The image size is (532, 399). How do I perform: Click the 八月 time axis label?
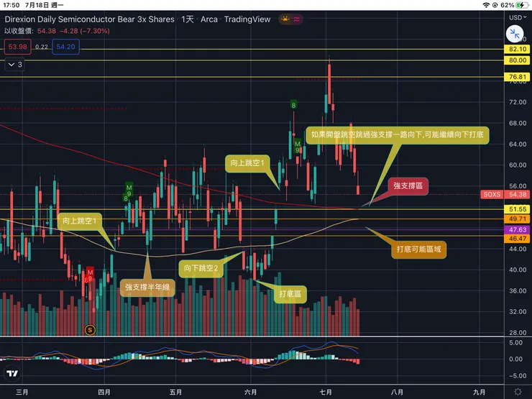(397, 393)
